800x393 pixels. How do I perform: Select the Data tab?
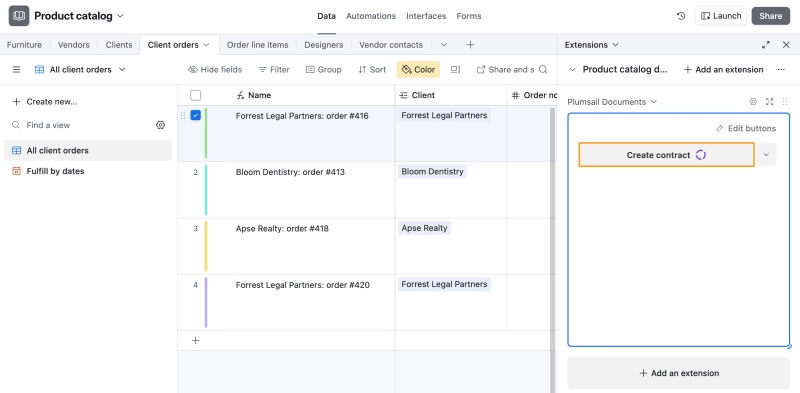point(327,16)
